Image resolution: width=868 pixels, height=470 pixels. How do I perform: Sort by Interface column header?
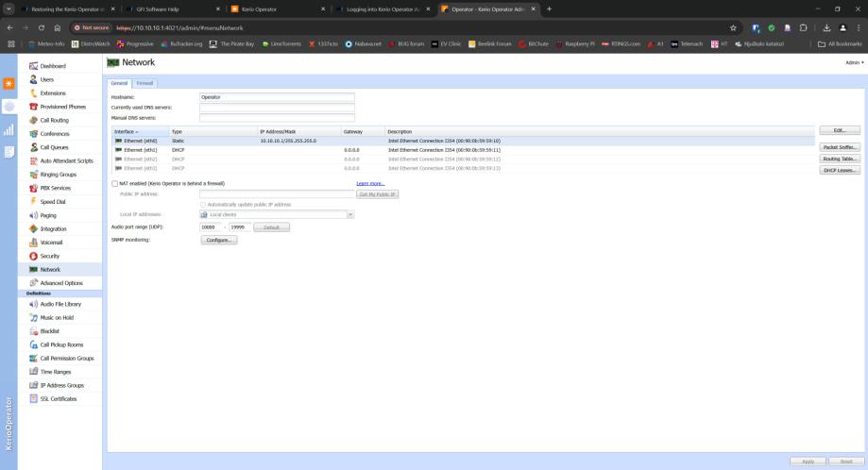click(141, 131)
